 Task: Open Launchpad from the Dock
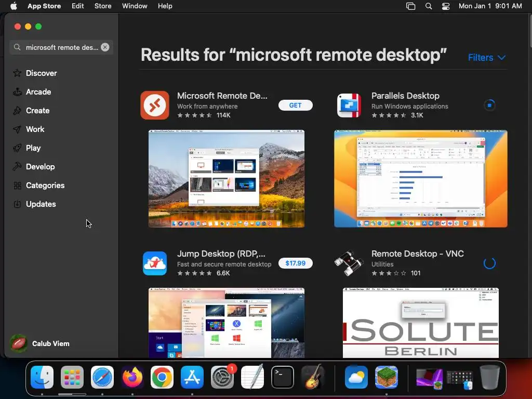click(x=72, y=377)
